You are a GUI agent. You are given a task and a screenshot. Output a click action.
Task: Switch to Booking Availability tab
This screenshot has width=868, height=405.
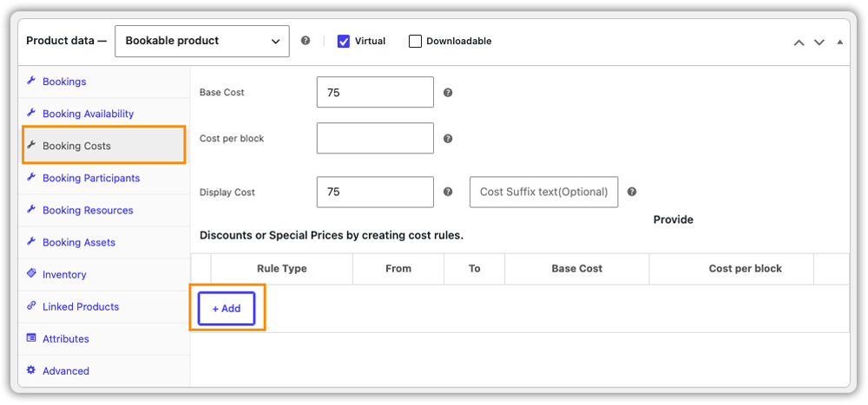tap(104, 114)
